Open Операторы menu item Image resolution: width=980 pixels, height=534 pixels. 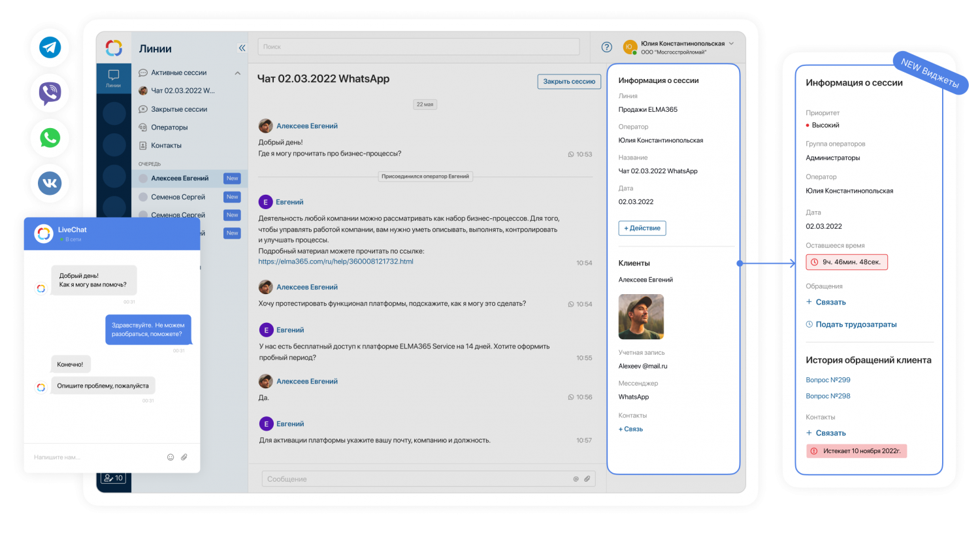click(x=169, y=127)
